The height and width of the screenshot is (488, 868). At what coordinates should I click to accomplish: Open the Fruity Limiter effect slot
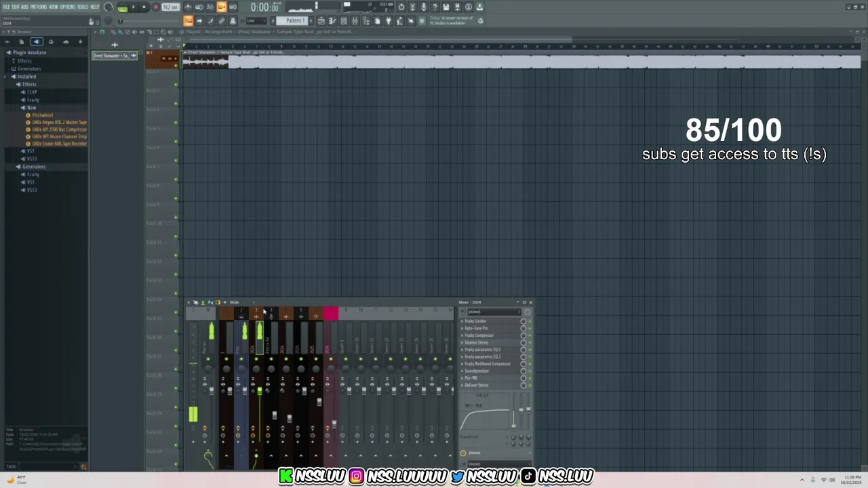pyautogui.click(x=475, y=321)
